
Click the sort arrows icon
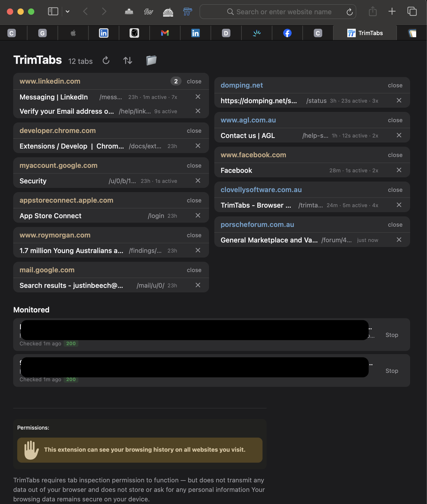tap(128, 60)
